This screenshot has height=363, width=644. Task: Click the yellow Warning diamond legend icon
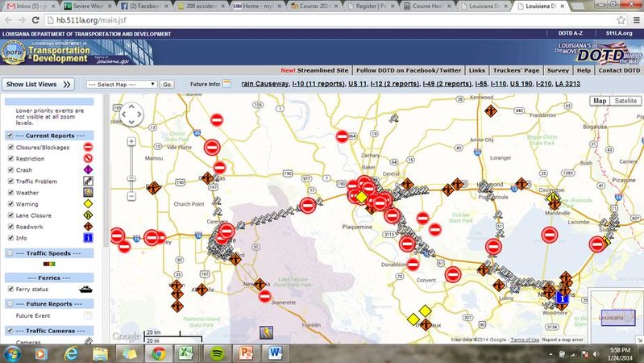88,204
